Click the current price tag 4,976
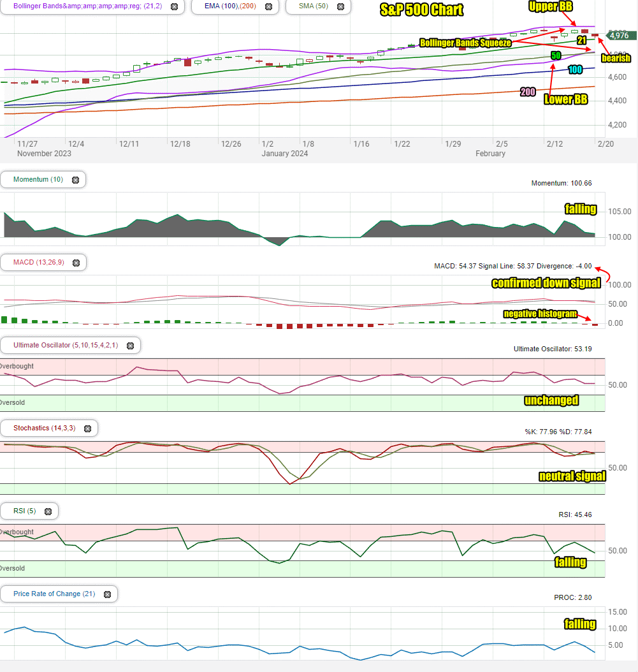 click(619, 36)
